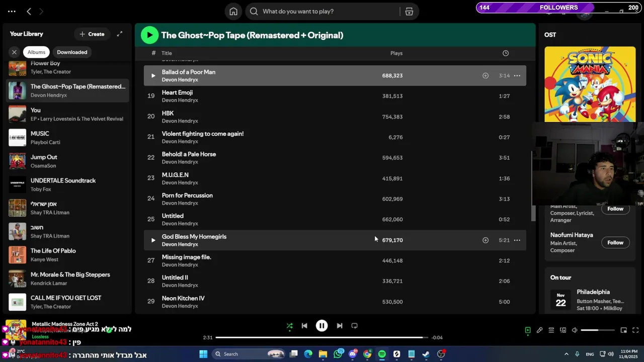Add Ballad of a Poor Man to Liked Songs
Screen dimensions: 644x362
(486, 76)
